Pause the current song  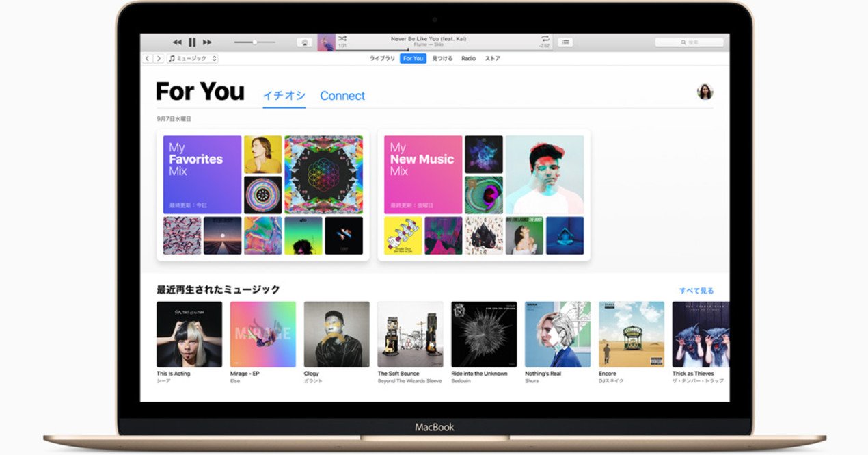192,42
